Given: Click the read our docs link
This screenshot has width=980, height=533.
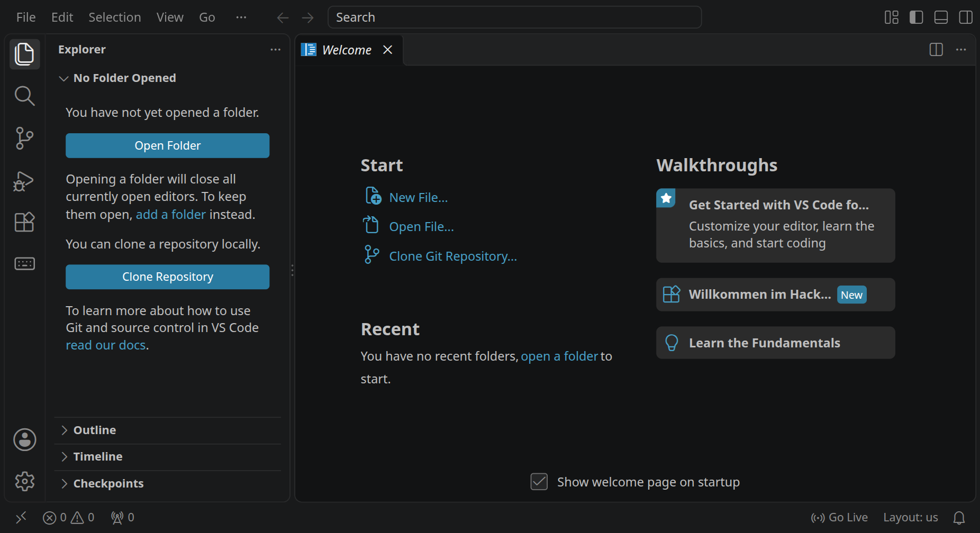Looking at the screenshot, I should pyautogui.click(x=106, y=345).
